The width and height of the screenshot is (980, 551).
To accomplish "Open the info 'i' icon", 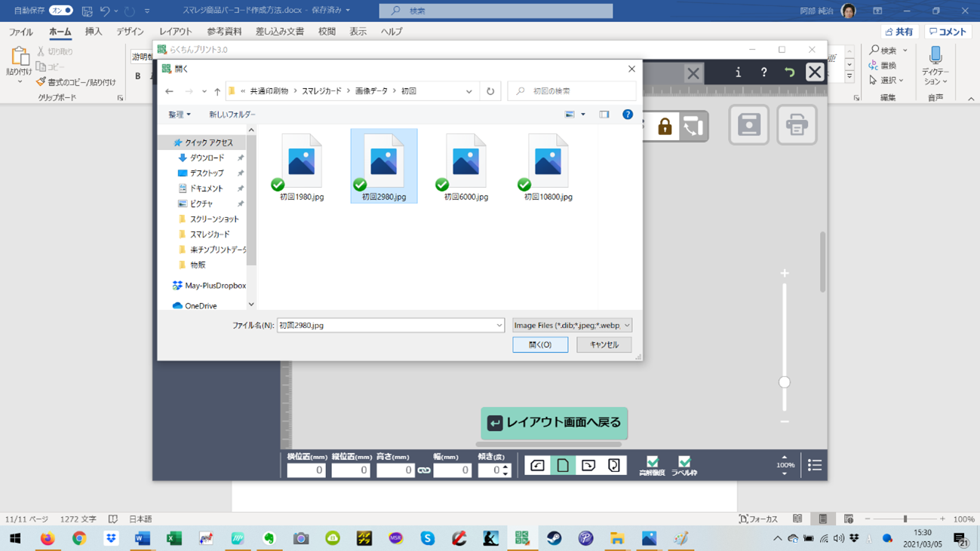I will pos(738,72).
